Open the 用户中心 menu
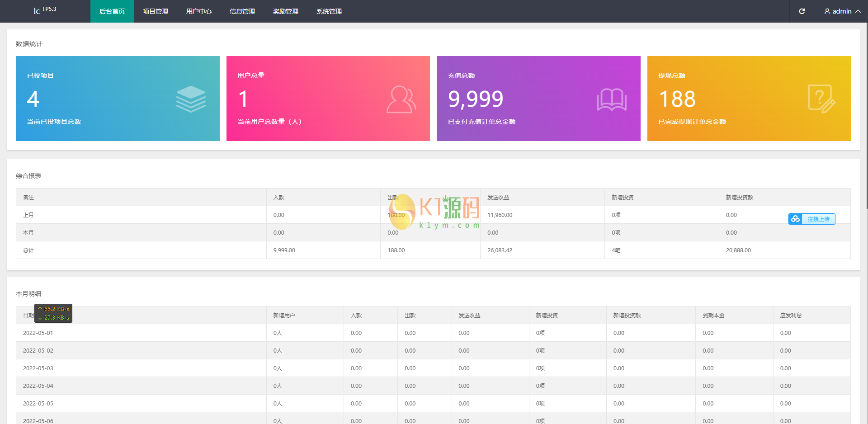This screenshot has height=424, width=868. [199, 11]
